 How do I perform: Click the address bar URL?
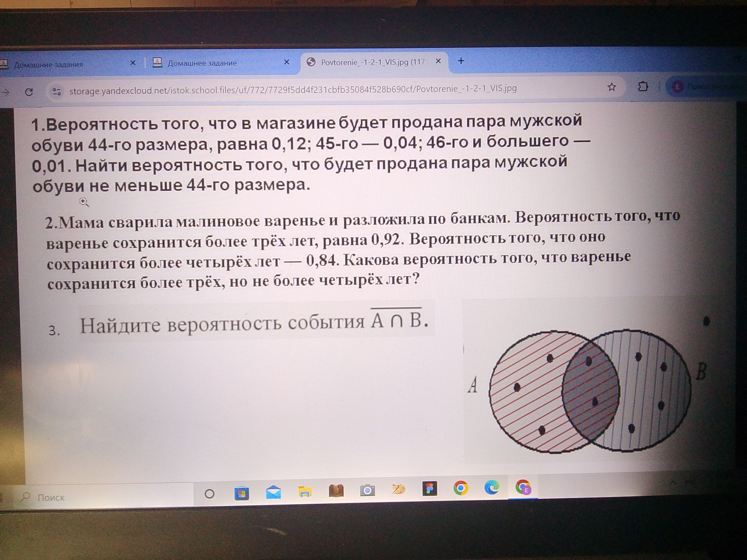click(293, 89)
